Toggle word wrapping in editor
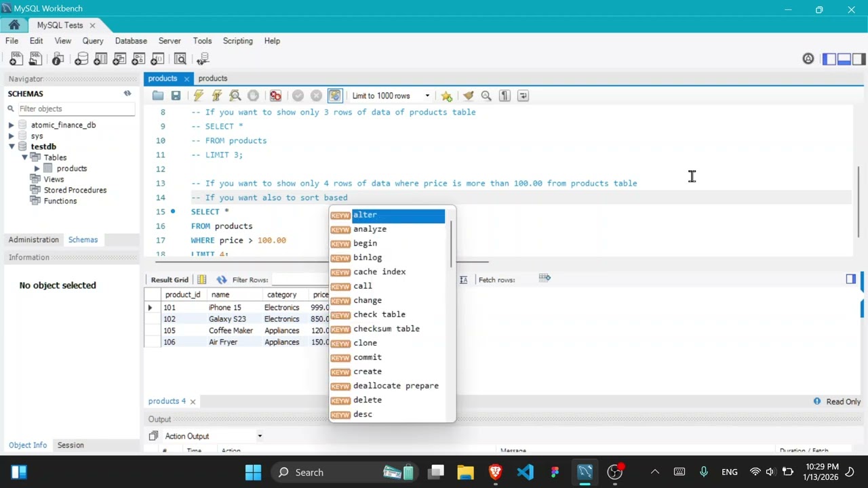The height and width of the screenshot is (488, 868). tap(523, 96)
